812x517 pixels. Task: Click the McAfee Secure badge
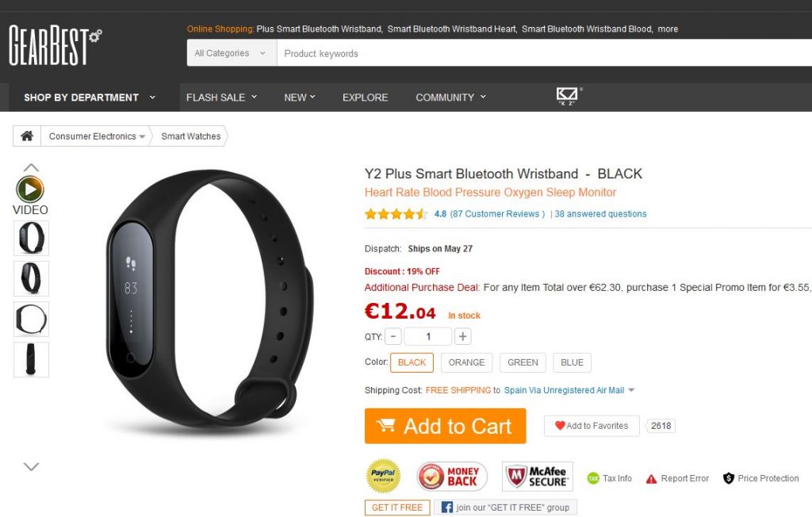(x=537, y=477)
